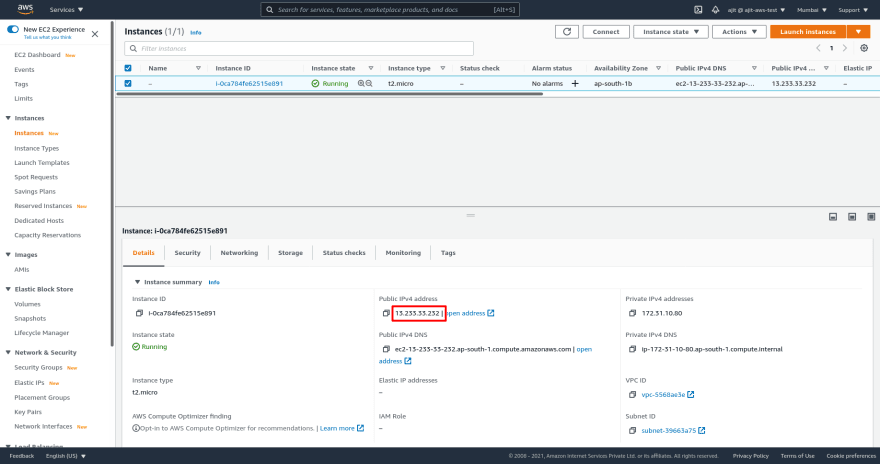The image size is (880, 464).
Task: Select the Details tab
Action: [x=143, y=252]
